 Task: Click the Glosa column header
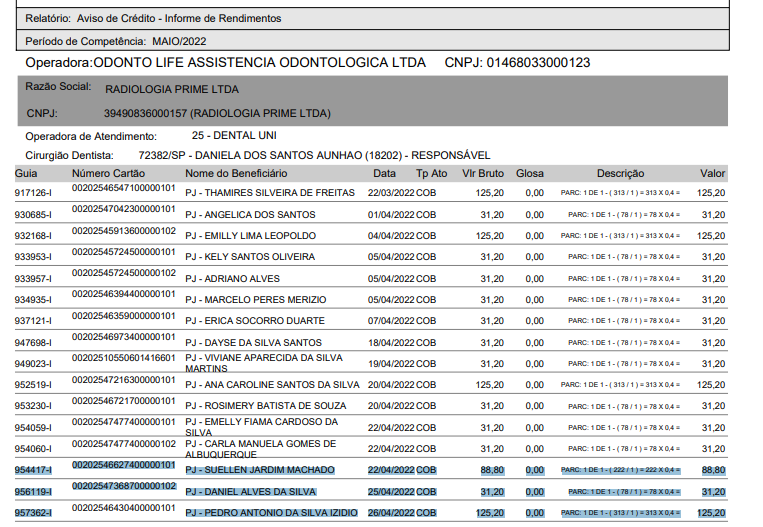point(530,174)
